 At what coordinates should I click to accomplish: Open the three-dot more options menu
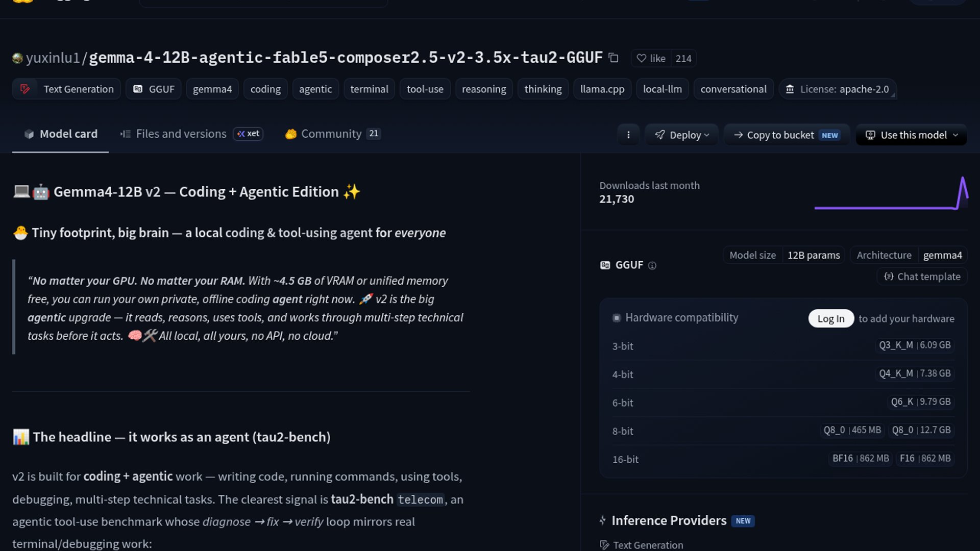click(x=628, y=135)
